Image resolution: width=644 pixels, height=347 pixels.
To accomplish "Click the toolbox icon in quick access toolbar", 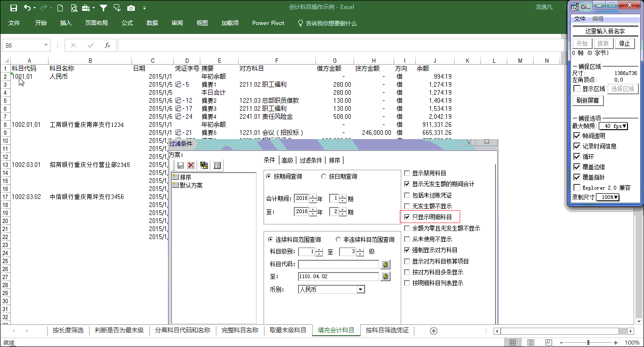I will point(86,8).
